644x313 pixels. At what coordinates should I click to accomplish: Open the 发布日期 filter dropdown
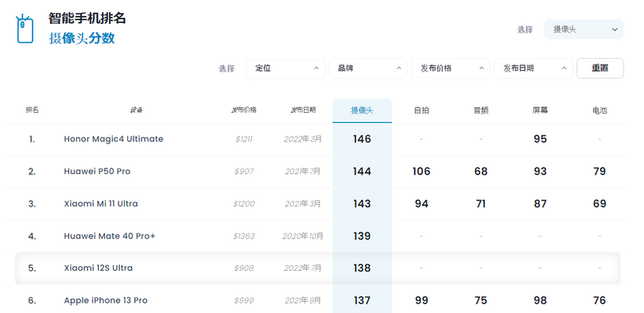pyautogui.click(x=533, y=68)
